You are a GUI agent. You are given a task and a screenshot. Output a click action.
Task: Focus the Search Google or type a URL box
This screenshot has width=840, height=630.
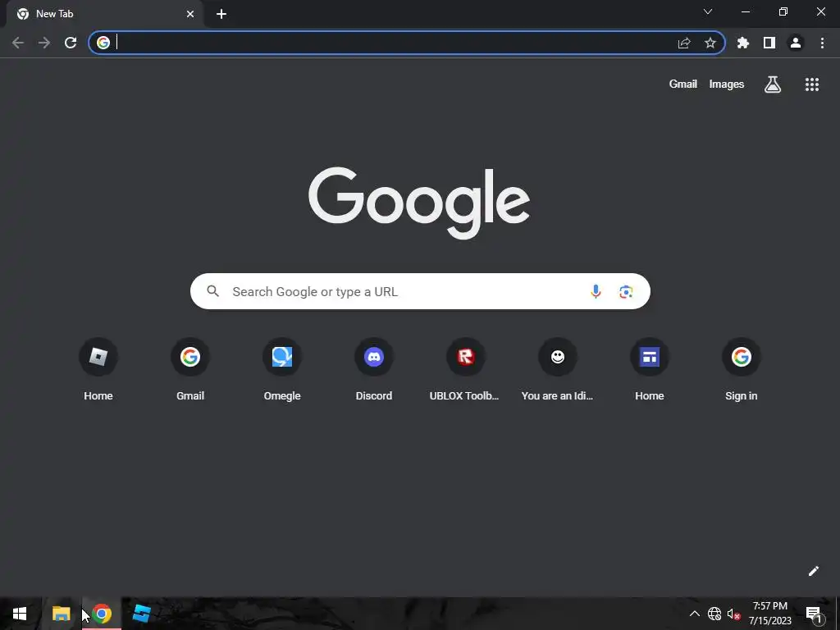[420, 291]
